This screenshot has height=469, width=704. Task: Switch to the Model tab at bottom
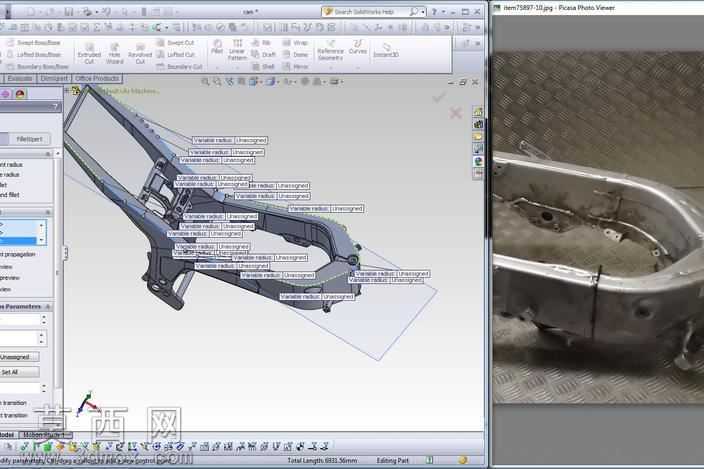click(x=8, y=435)
